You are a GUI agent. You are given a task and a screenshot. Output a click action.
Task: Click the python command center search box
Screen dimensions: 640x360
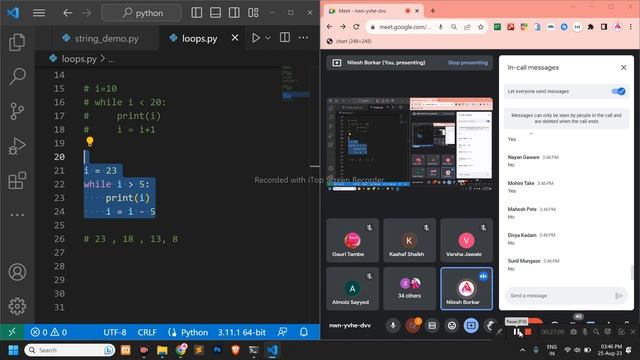tap(142, 13)
